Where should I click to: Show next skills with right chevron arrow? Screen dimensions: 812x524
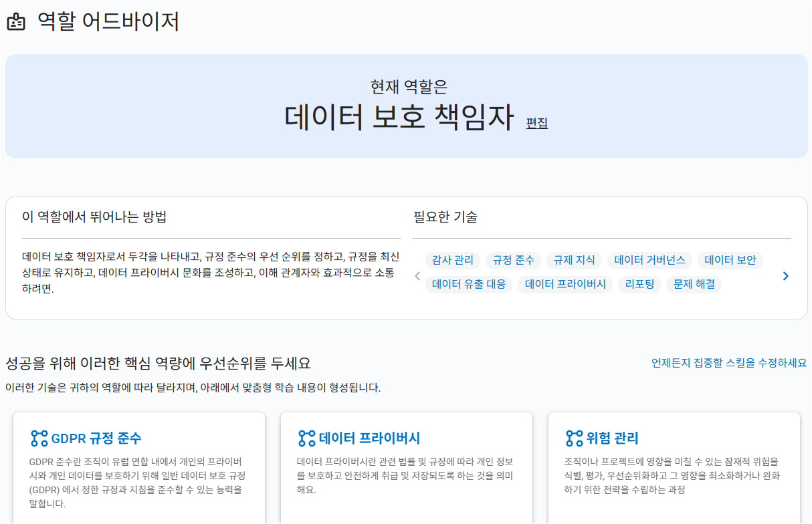pos(785,276)
